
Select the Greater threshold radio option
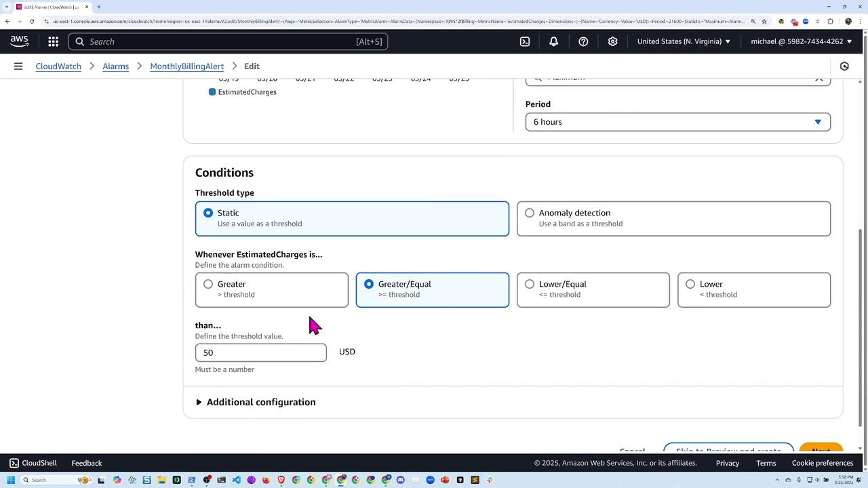(208, 284)
